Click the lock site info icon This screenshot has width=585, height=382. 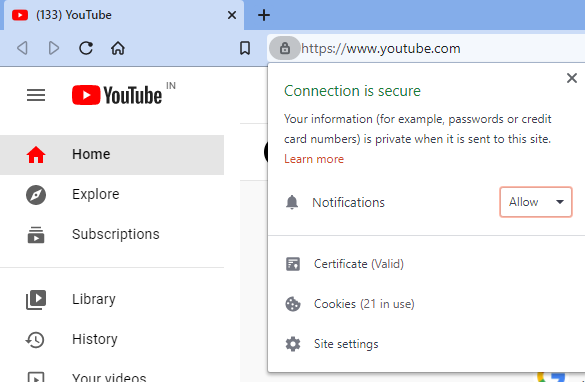coord(285,48)
